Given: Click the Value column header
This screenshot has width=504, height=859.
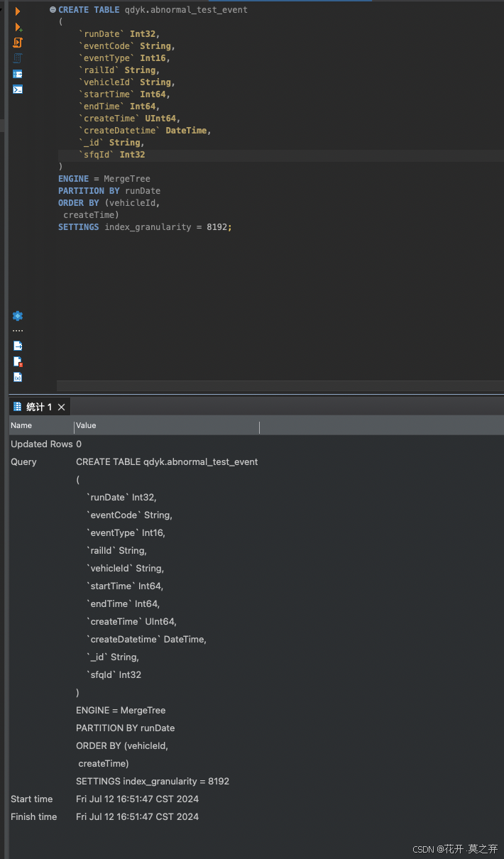Looking at the screenshot, I should pyautogui.click(x=85, y=425).
